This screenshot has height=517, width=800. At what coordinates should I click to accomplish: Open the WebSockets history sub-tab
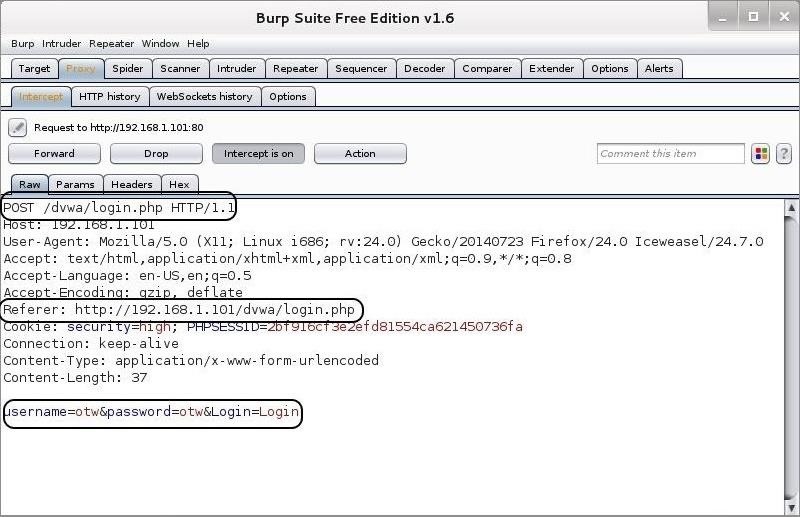tap(205, 96)
